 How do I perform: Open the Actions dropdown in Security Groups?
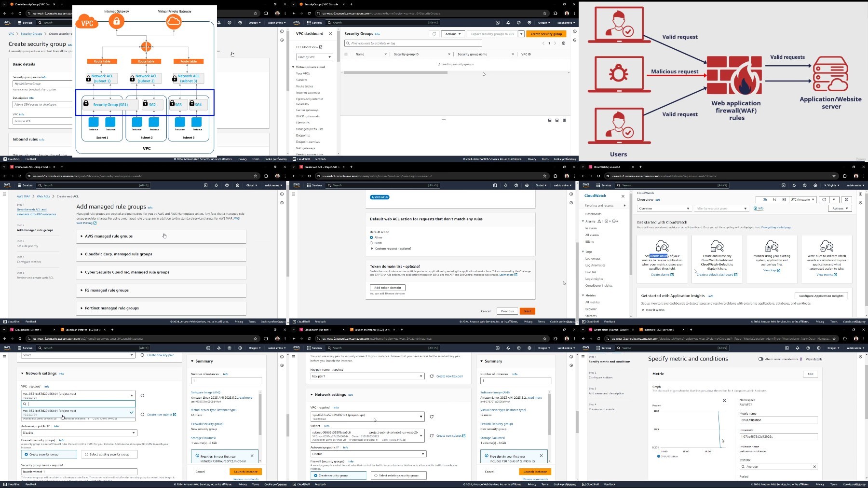pyautogui.click(x=453, y=34)
